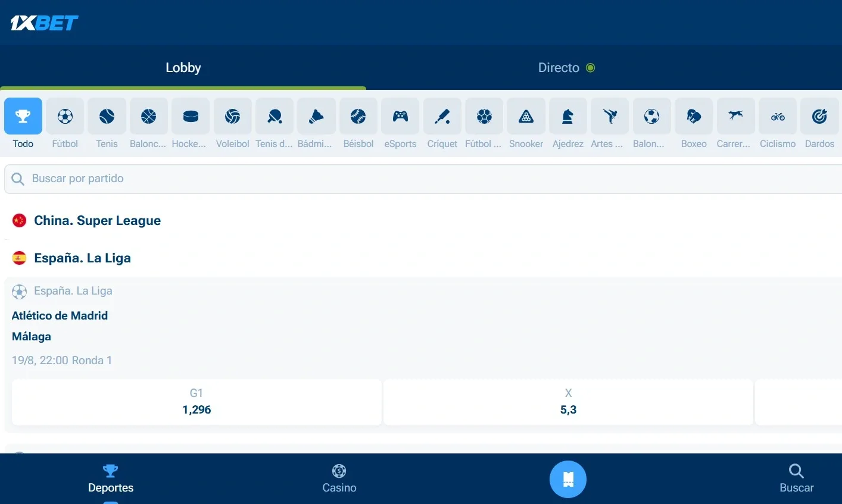Pick the Artes marciales icon
This screenshot has width=842, height=504.
610,116
